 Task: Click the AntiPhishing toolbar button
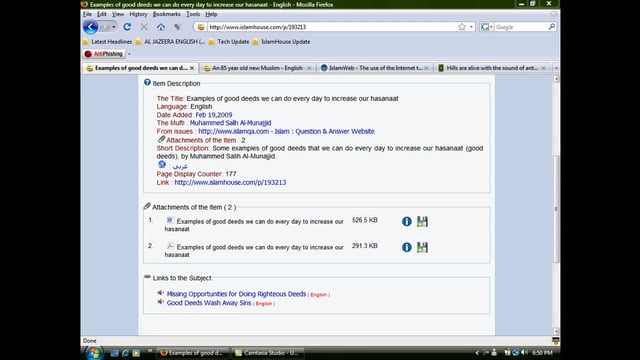(x=104, y=54)
